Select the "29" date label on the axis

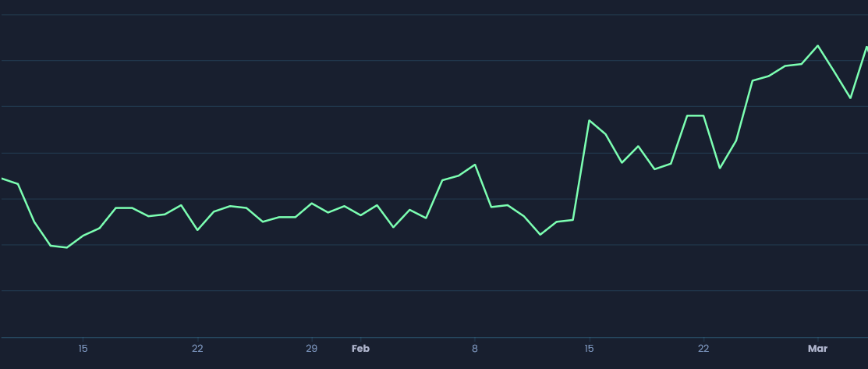tap(312, 349)
